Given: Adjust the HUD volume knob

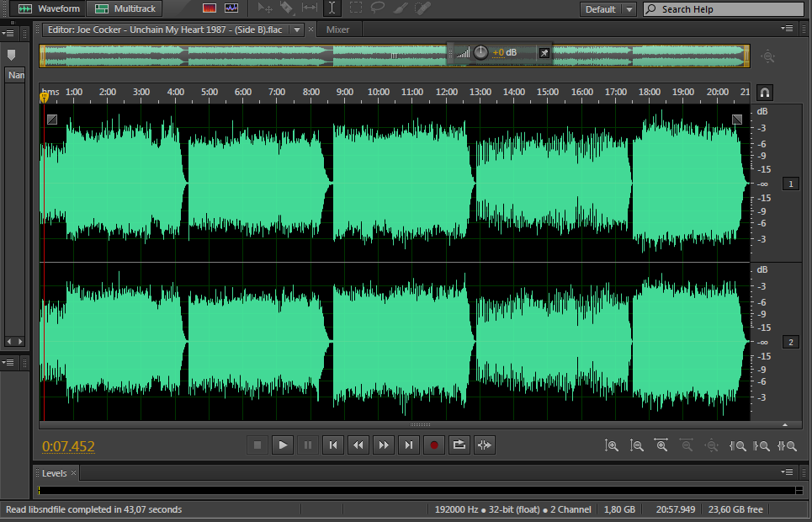Looking at the screenshot, I should pyautogui.click(x=480, y=52).
